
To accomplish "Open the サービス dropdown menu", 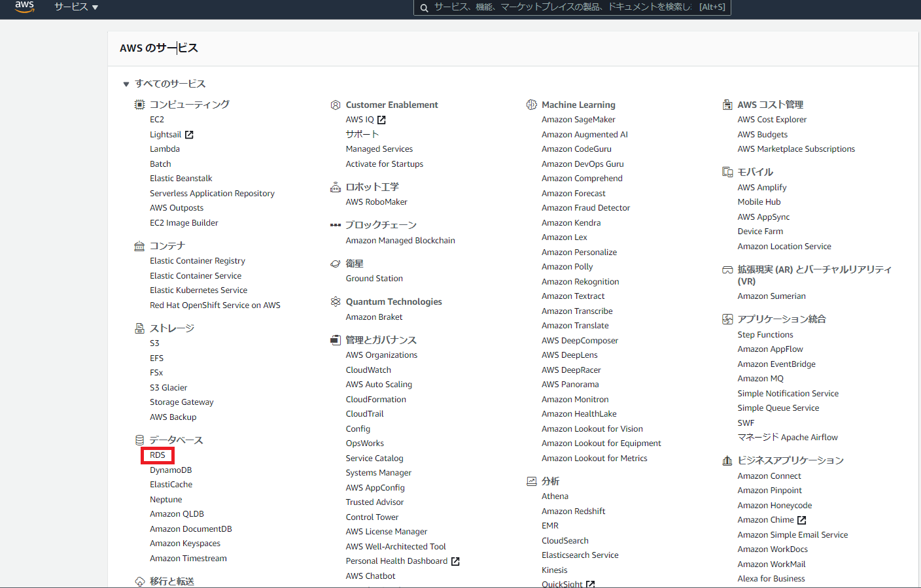I will pos(76,7).
